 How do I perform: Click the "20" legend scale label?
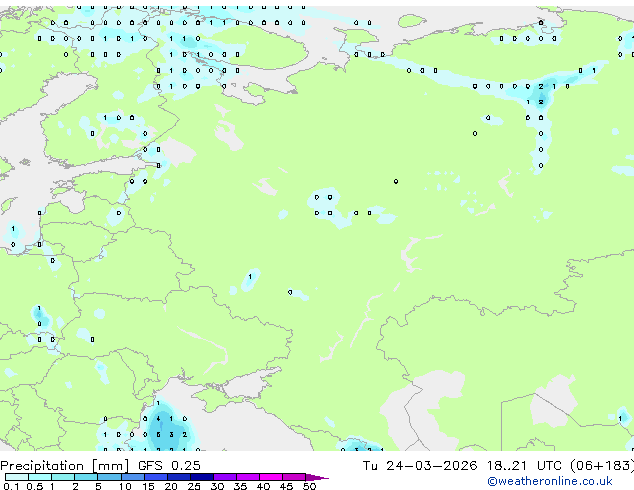pos(171,486)
